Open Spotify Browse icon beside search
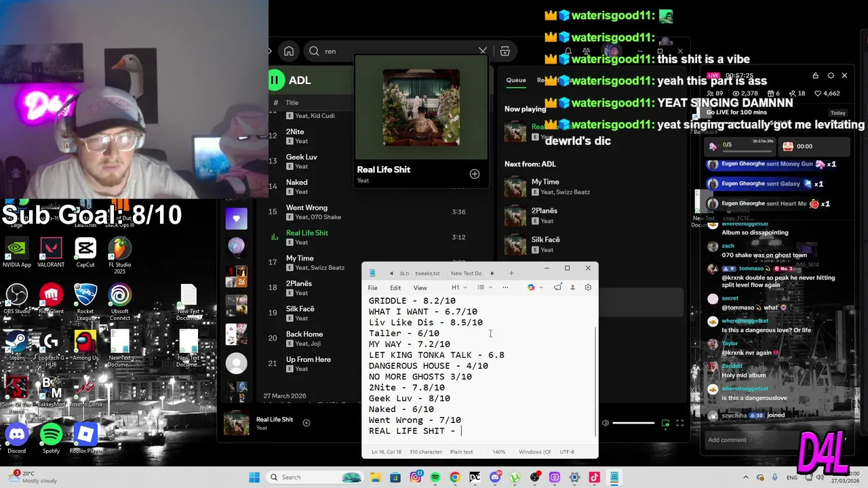This screenshot has height=488, width=868. click(505, 51)
